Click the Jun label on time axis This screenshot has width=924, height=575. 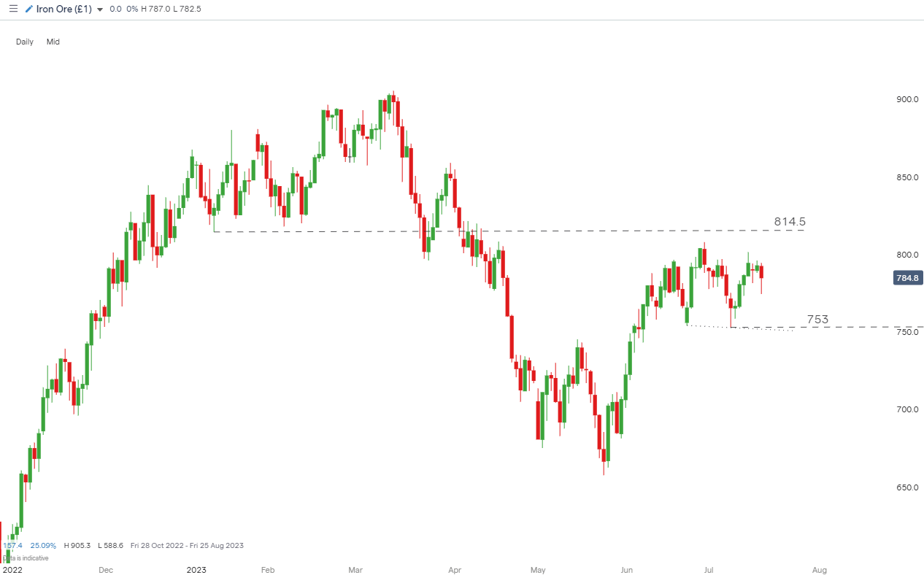click(627, 569)
